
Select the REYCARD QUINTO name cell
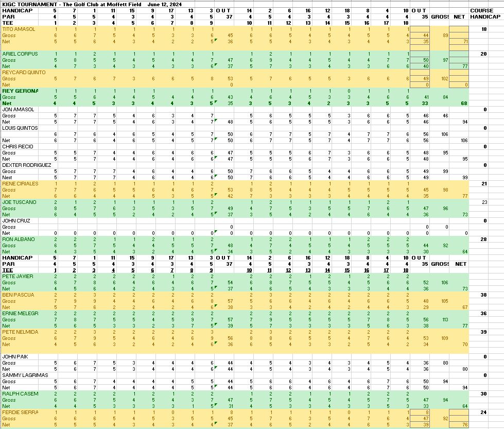pos(24,73)
